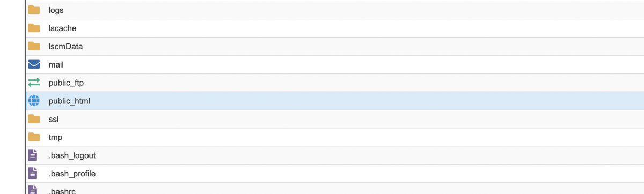This screenshot has height=194, width=644.
Task: Click the ssl folder icon
Action: click(34, 119)
